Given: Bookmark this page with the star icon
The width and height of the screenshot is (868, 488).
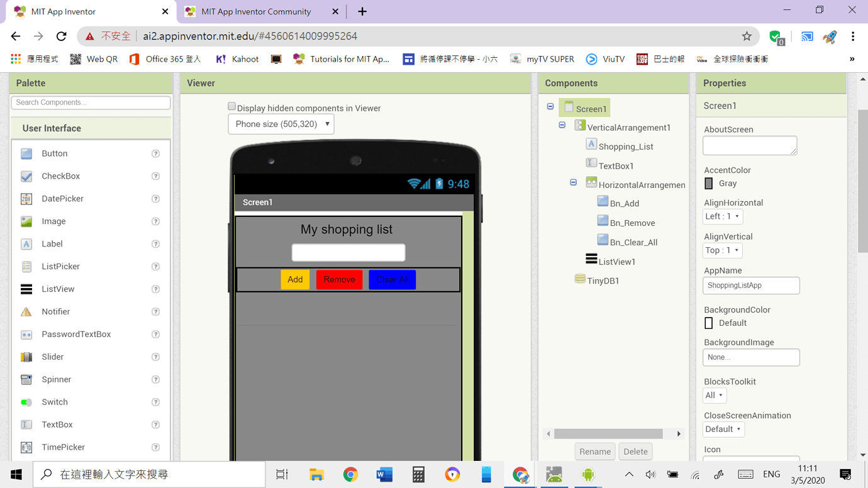Looking at the screenshot, I should [x=747, y=36].
